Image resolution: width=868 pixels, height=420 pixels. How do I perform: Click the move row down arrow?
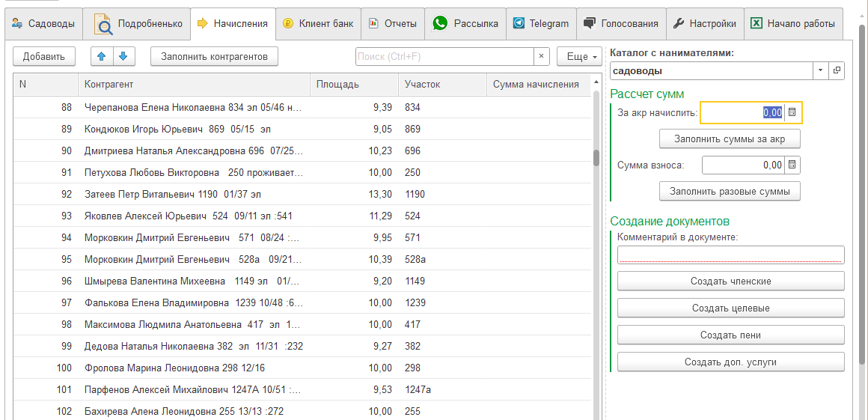pos(123,56)
